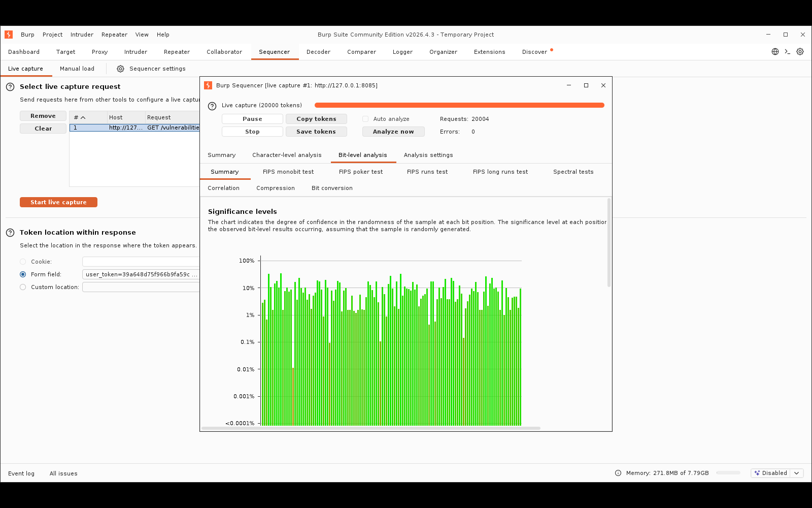Clear the capture request list
Viewport: 812px width, 508px height.
coord(43,129)
